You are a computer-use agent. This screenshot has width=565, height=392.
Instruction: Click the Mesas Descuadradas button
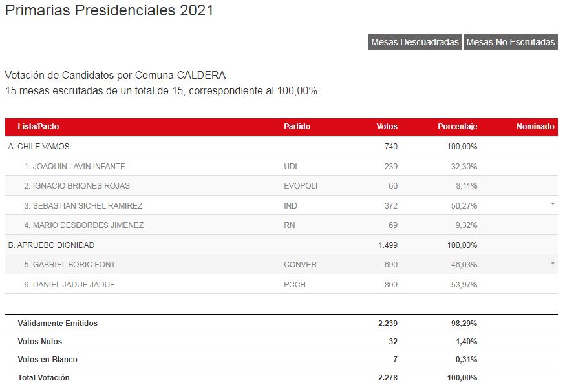click(x=415, y=42)
